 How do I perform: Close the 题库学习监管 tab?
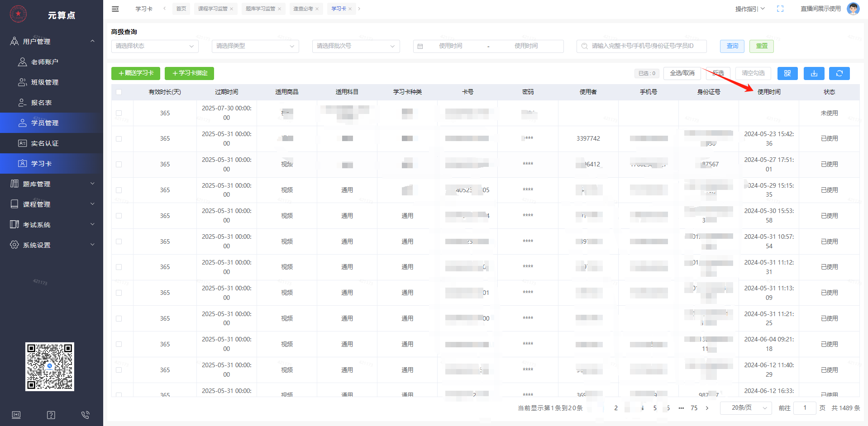[x=279, y=9]
